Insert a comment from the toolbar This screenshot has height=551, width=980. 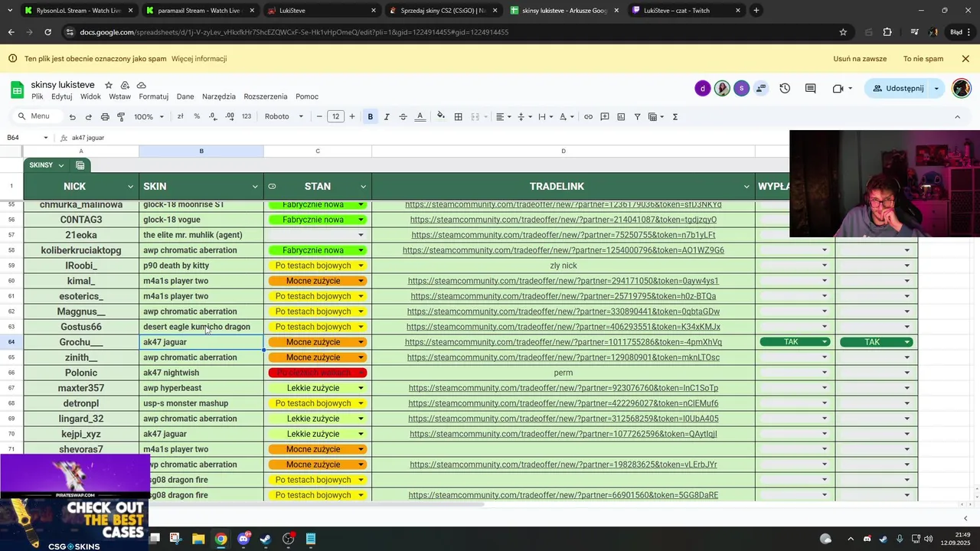(605, 117)
